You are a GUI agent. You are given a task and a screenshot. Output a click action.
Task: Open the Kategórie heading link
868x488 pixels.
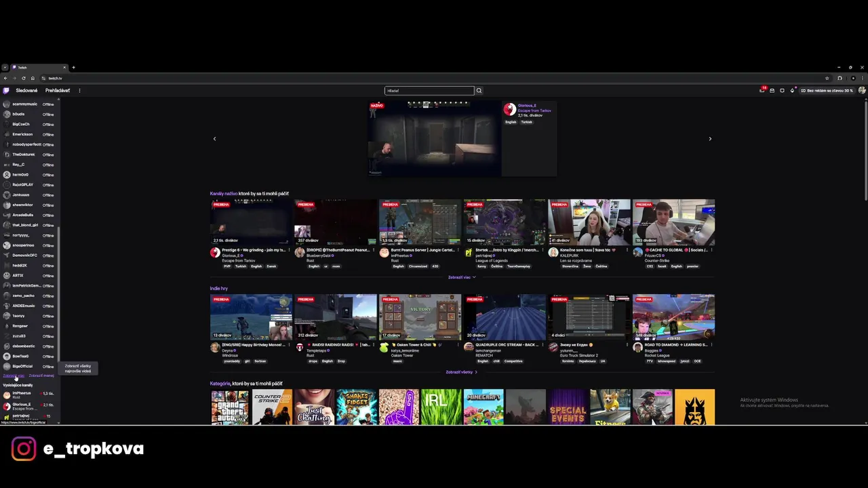point(220,384)
